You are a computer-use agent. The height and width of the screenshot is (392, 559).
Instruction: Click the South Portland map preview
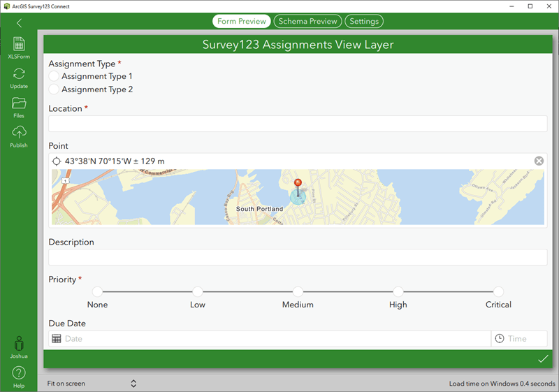pos(298,197)
